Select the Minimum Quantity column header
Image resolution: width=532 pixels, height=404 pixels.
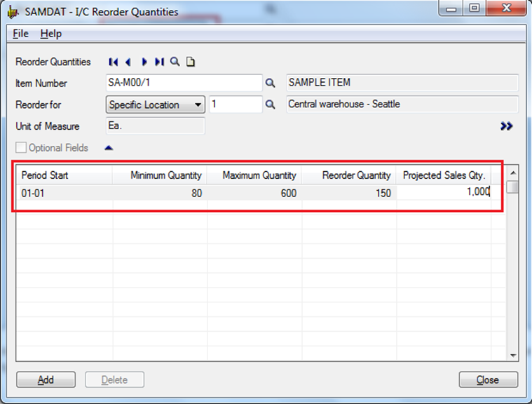pyautogui.click(x=160, y=175)
